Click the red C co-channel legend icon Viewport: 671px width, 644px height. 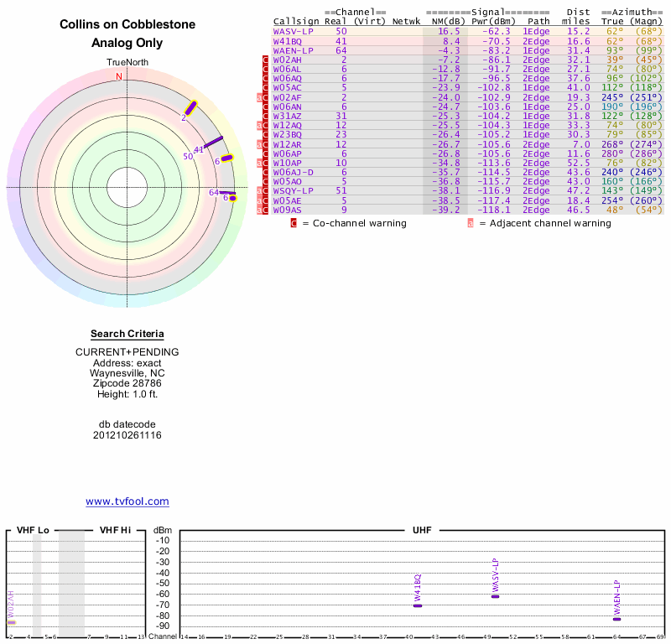pos(294,223)
